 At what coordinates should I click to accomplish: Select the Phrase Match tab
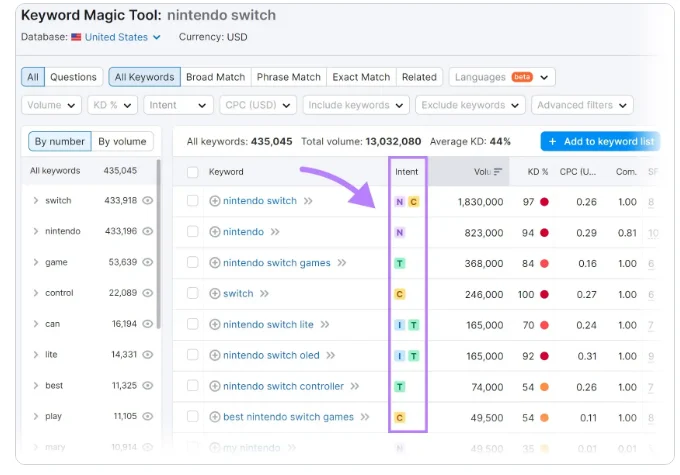(288, 77)
